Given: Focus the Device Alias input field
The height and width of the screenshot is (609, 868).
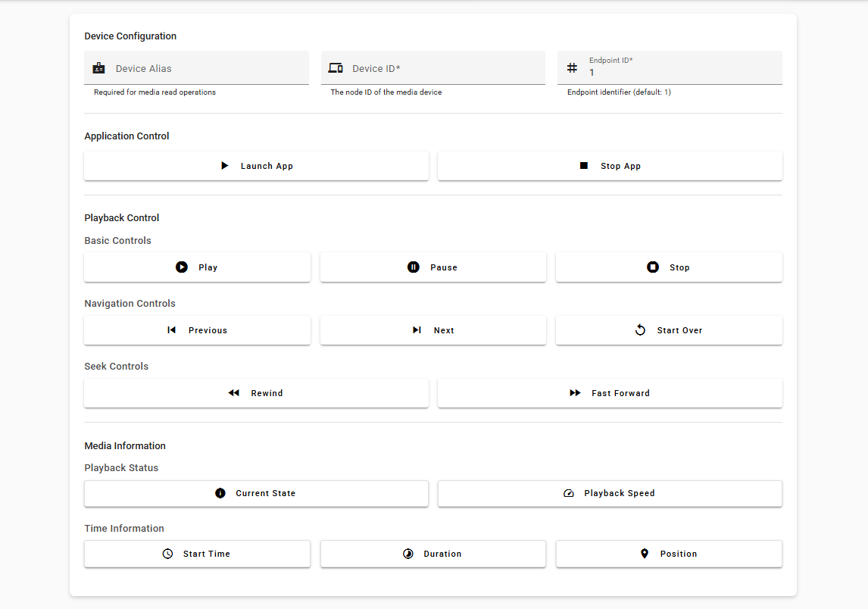Looking at the screenshot, I should click(x=208, y=68).
